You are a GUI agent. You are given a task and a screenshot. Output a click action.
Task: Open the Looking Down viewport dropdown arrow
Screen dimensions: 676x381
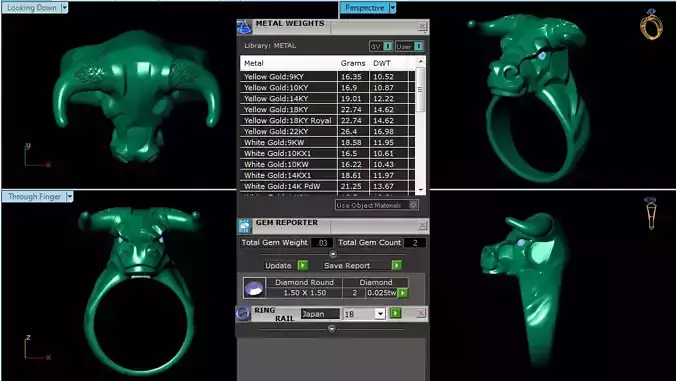pyautogui.click(x=65, y=8)
